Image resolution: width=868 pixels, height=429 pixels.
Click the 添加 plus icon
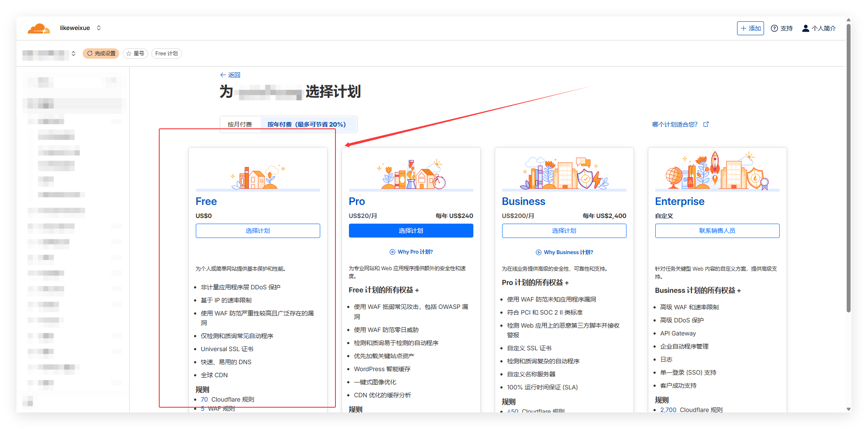tap(742, 28)
